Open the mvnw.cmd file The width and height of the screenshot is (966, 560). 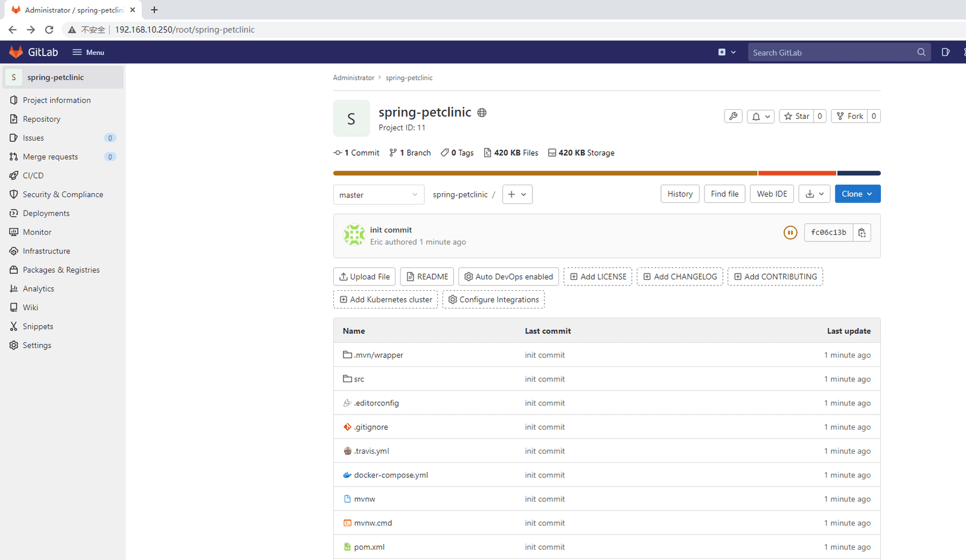(373, 523)
